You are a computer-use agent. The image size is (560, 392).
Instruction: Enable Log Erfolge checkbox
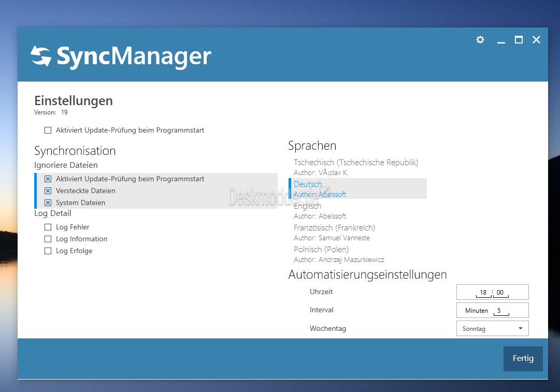coord(48,251)
